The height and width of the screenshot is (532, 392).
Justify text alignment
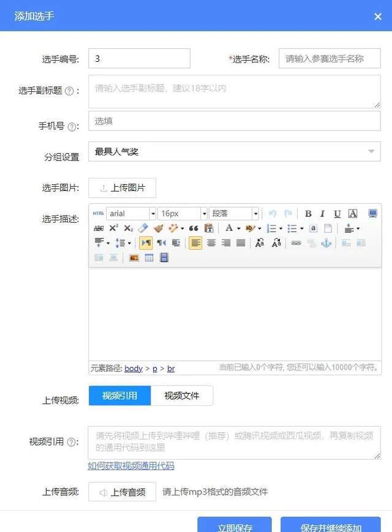click(241, 243)
